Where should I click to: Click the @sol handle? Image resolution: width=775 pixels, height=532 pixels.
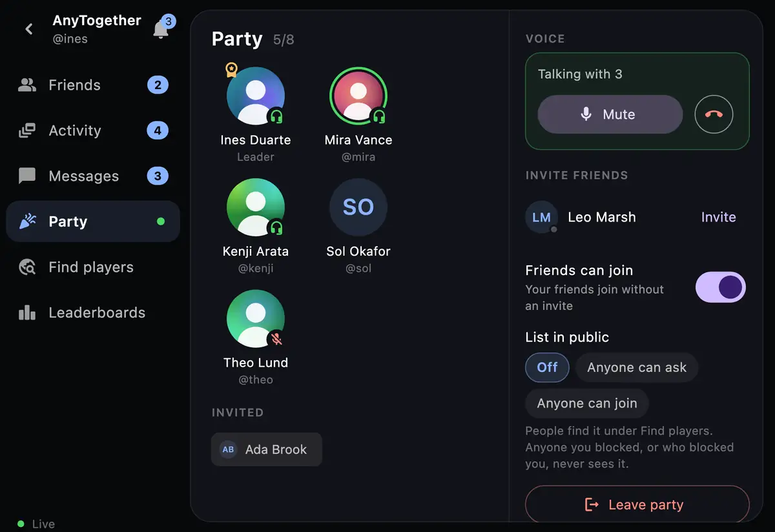point(358,268)
